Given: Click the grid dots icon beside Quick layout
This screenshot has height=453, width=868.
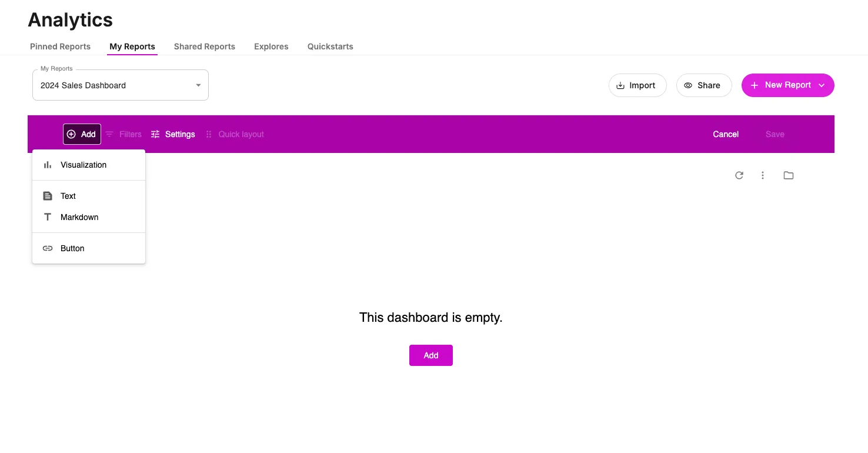Looking at the screenshot, I should 209,134.
